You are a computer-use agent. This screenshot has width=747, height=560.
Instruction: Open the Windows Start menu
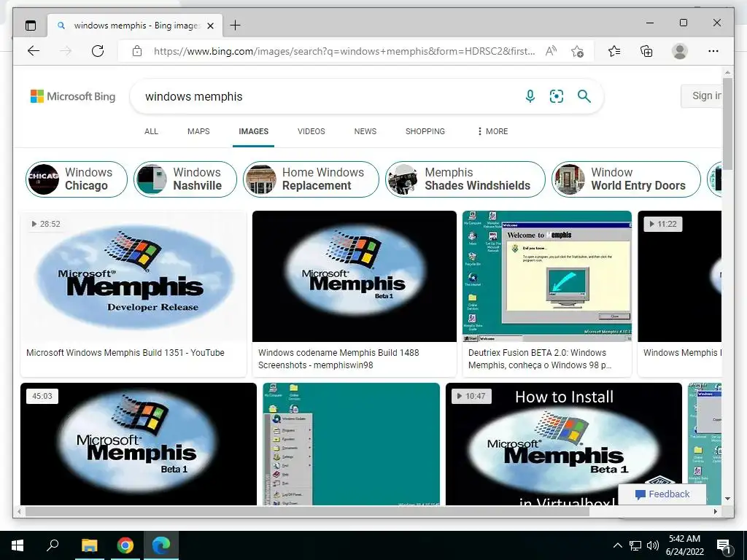pyautogui.click(x=18, y=545)
